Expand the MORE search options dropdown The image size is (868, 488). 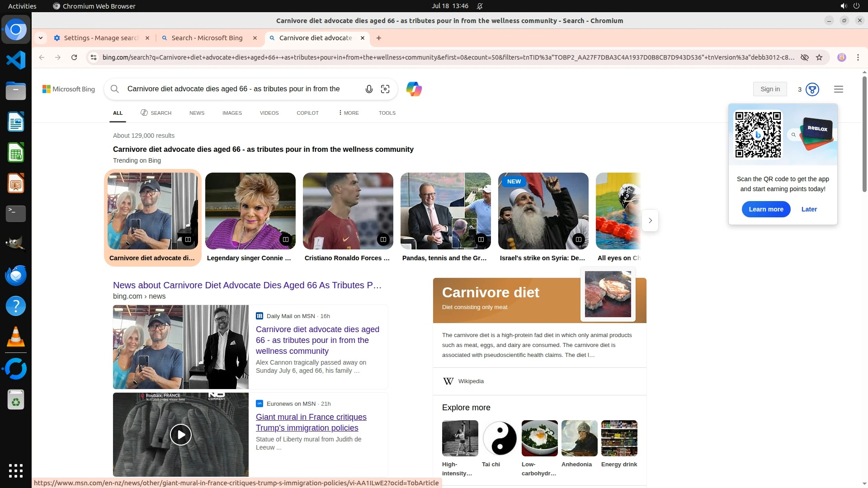pos(349,113)
